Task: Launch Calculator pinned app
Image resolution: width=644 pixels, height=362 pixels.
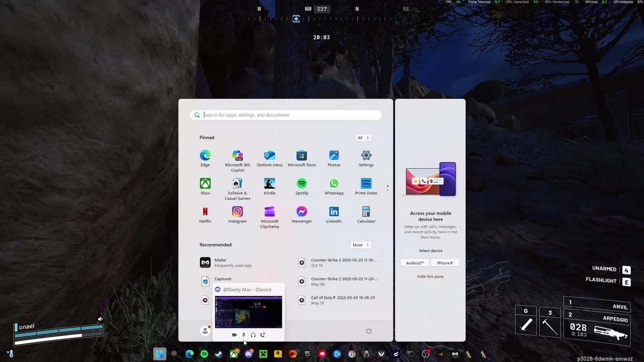Action: click(x=366, y=215)
